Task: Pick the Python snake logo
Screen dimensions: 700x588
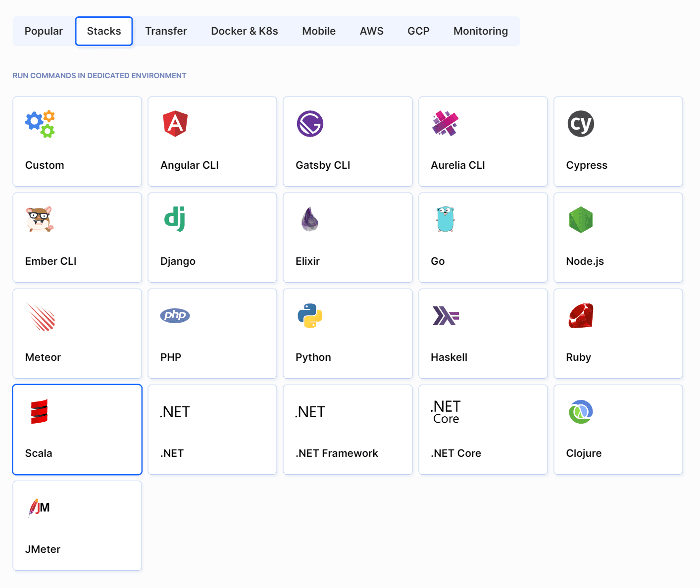Action: pyautogui.click(x=310, y=316)
